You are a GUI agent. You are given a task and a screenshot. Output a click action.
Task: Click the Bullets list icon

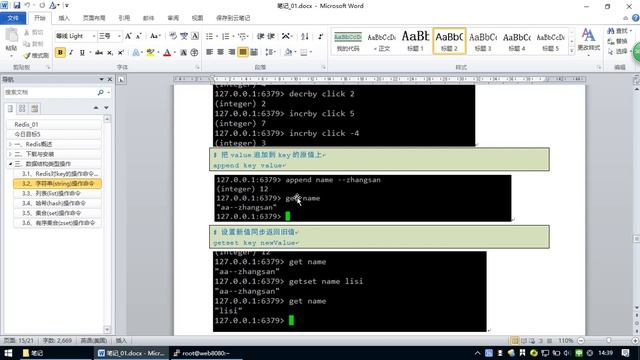coord(209,36)
